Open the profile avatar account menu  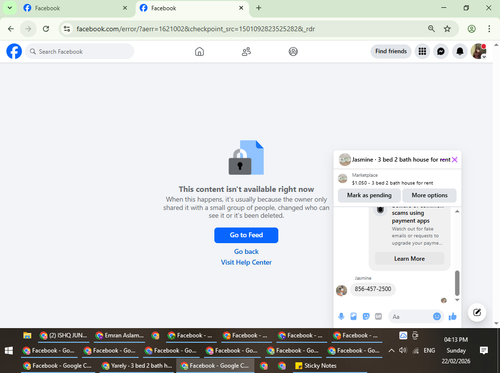[479, 51]
